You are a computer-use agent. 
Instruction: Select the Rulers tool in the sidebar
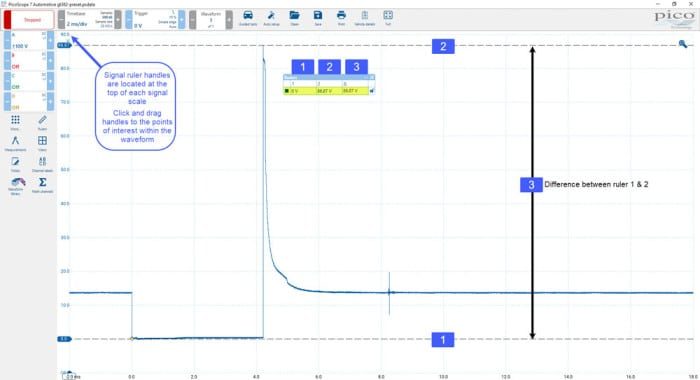click(42, 122)
